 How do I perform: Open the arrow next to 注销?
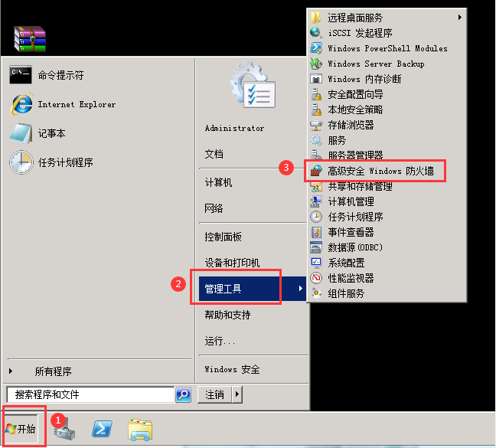coord(237,394)
